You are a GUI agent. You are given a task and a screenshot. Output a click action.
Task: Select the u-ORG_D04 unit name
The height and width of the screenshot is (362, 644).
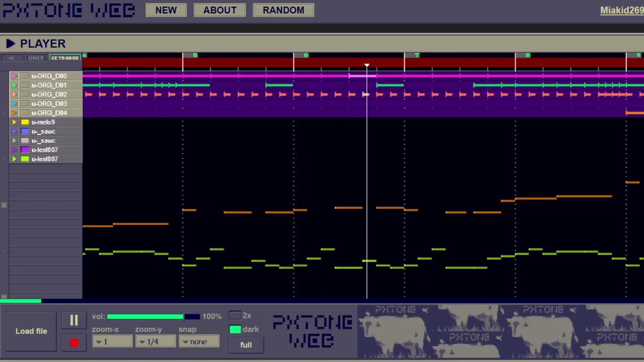tap(49, 113)
